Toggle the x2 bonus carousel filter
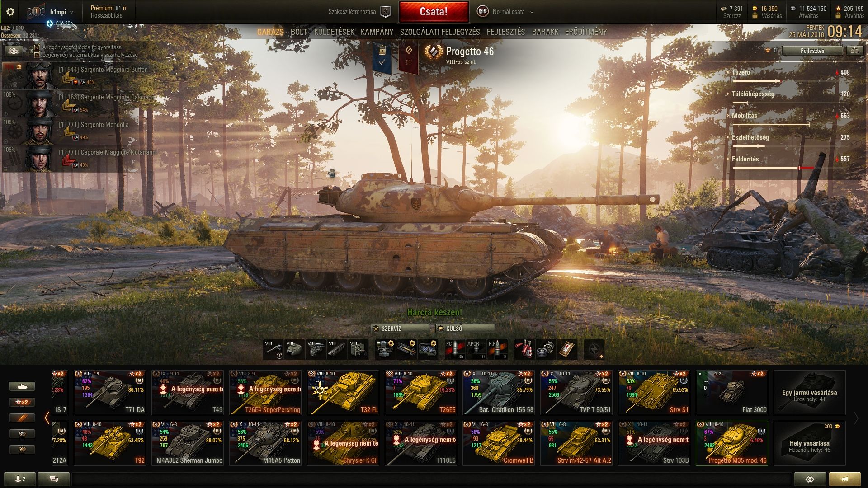868x488 pixels. (x=22, y=402)
